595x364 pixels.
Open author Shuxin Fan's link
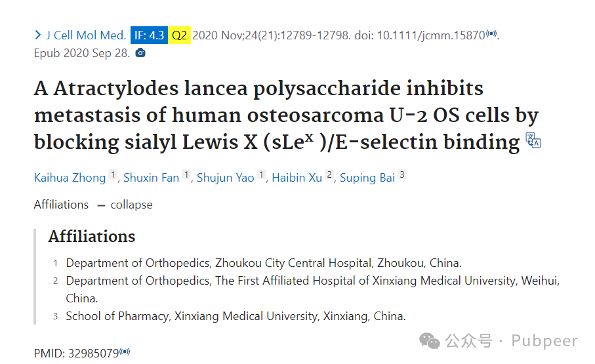coord(151,178)
